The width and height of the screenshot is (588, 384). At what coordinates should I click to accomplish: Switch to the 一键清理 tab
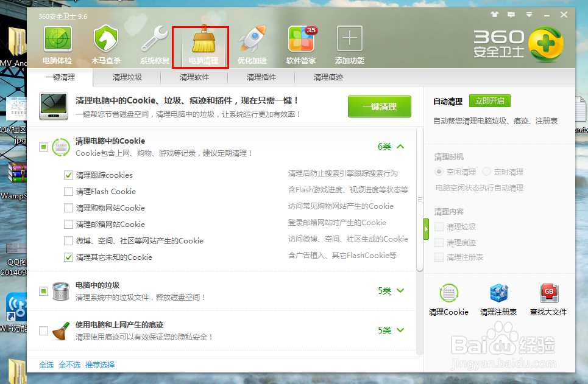click(60, 77)
